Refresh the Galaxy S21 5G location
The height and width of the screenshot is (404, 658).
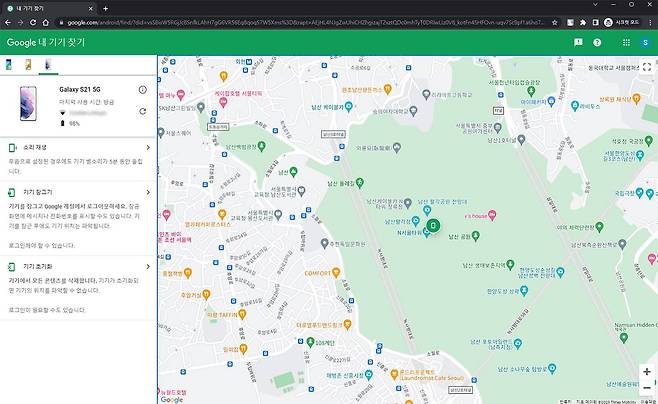point(143,111)
